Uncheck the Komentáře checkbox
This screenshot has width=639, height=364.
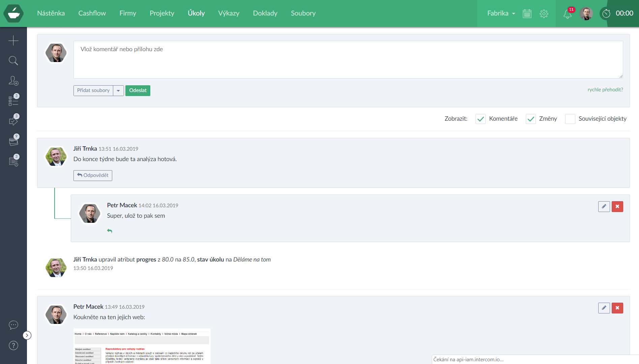pyautogui.click(x=481, y=119)
